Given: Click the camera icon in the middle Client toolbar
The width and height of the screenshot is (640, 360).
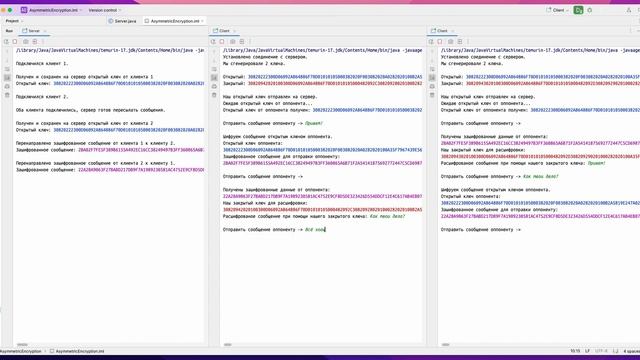Looking at the screenshot, I should [233, 42].
